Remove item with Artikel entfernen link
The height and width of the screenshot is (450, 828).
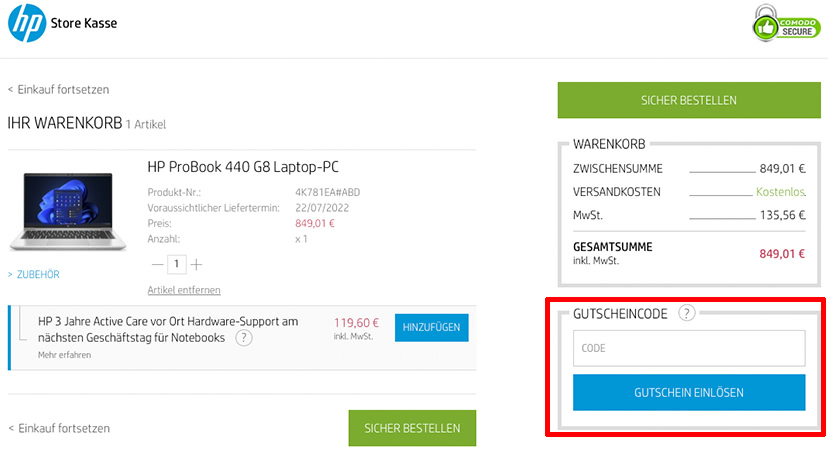184,290
